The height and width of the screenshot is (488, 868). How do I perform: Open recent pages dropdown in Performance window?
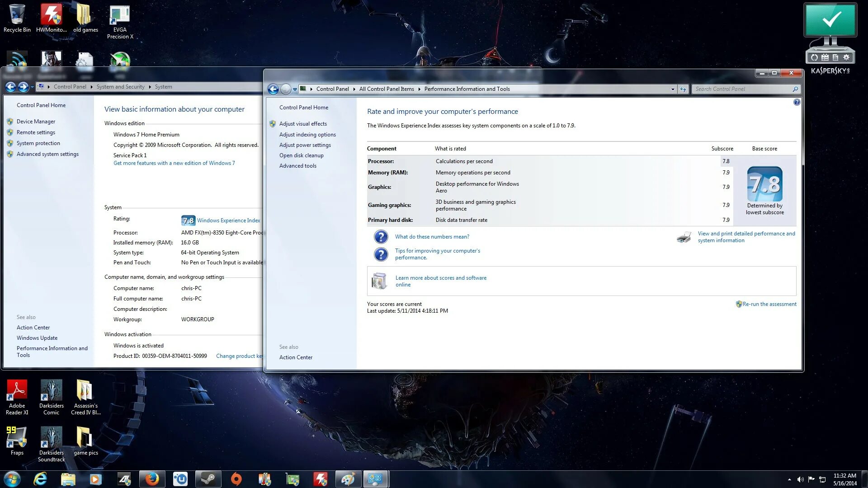coord(295,89)
